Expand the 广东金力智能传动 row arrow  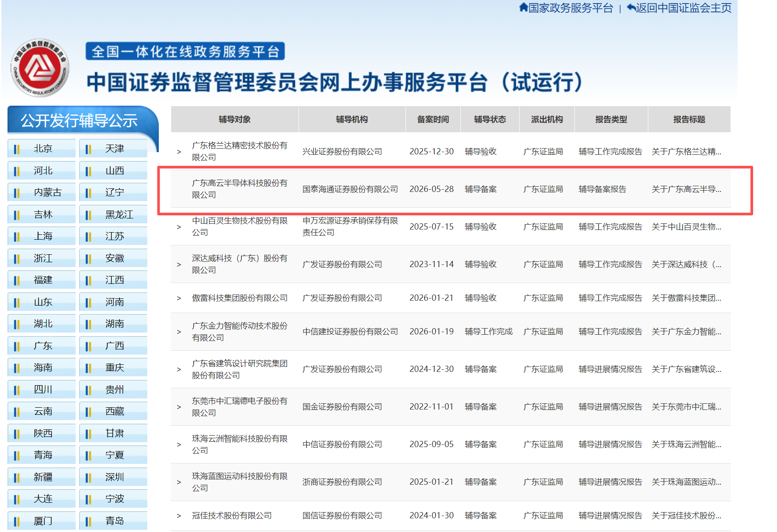179,332
